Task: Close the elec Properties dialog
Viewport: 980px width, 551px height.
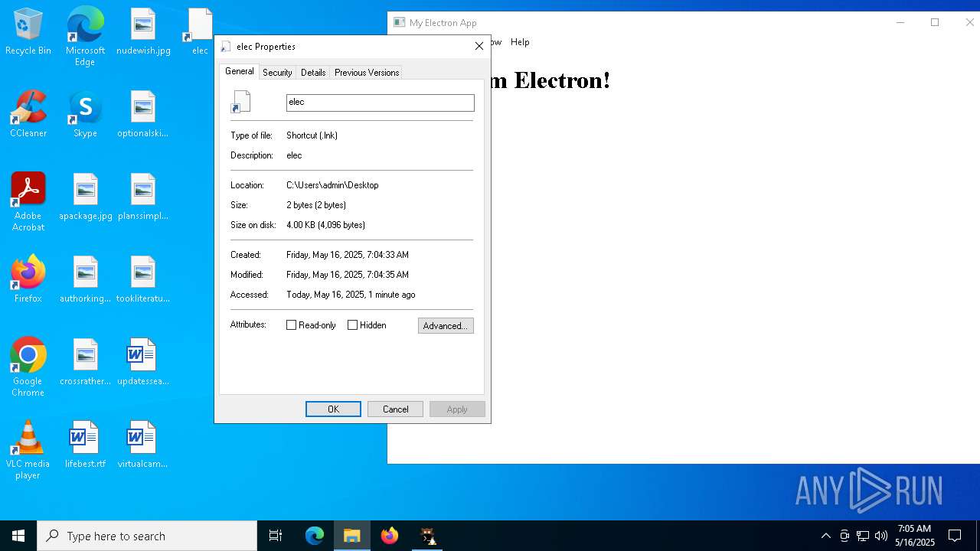Action: point(479,46)
